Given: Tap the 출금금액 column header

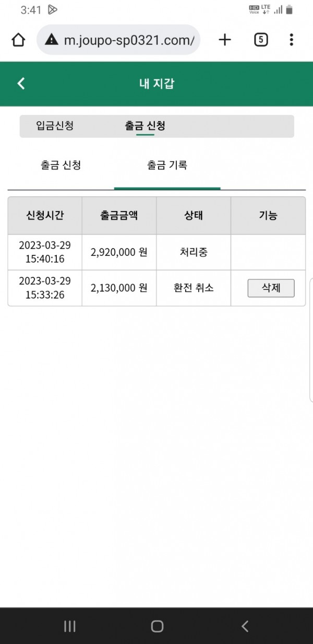Looking at the screenshot, I should 119,215.
